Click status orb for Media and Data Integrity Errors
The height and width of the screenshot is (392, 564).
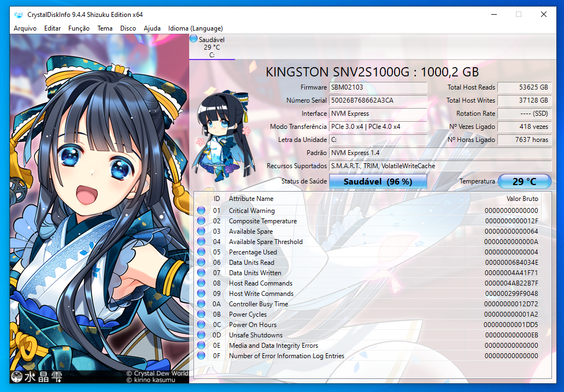click(201, 345)
